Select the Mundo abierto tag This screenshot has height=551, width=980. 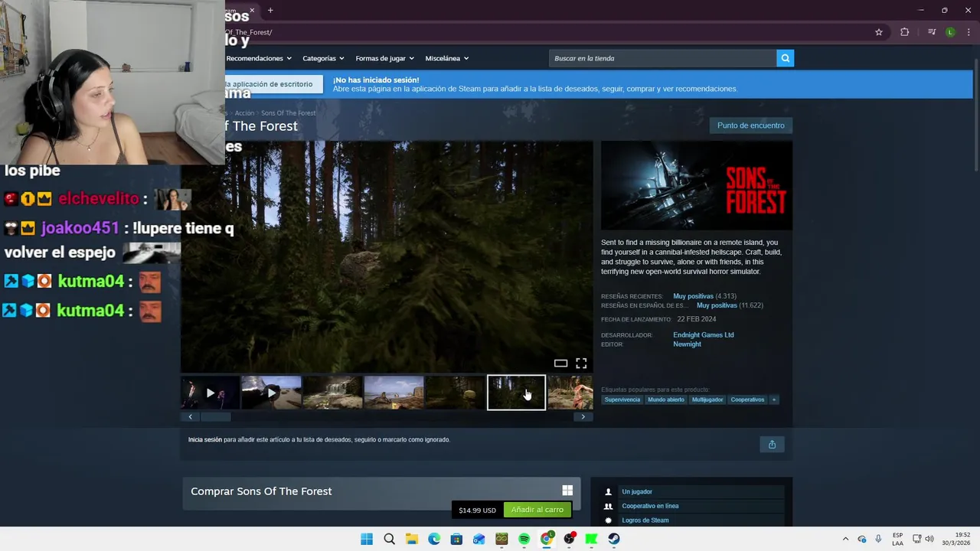[666, 399]
